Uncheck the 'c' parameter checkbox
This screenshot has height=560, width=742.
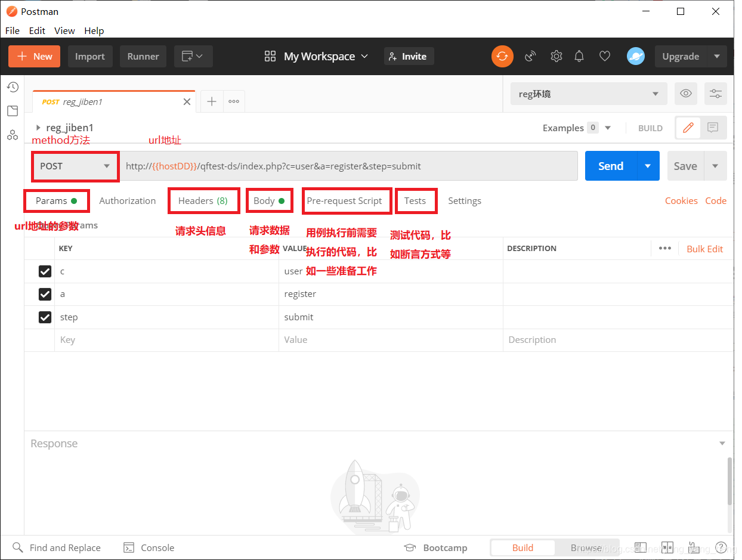(45, 271)
